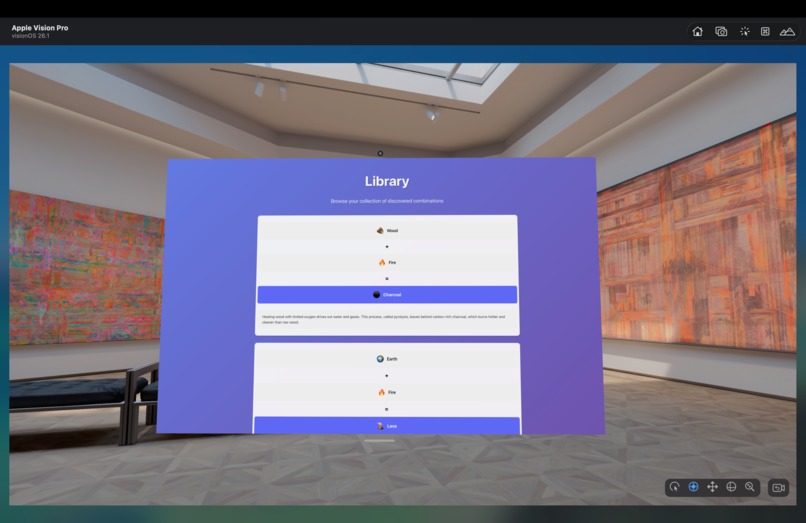
Task: Click the Earth element row
Action: point(387,358)
